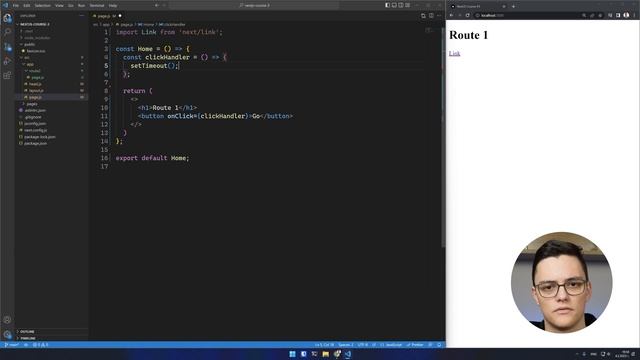This screenshot has height=360, width=640.
Task: Open File Explorer from taskbar
Action: [x=325, y=354]
